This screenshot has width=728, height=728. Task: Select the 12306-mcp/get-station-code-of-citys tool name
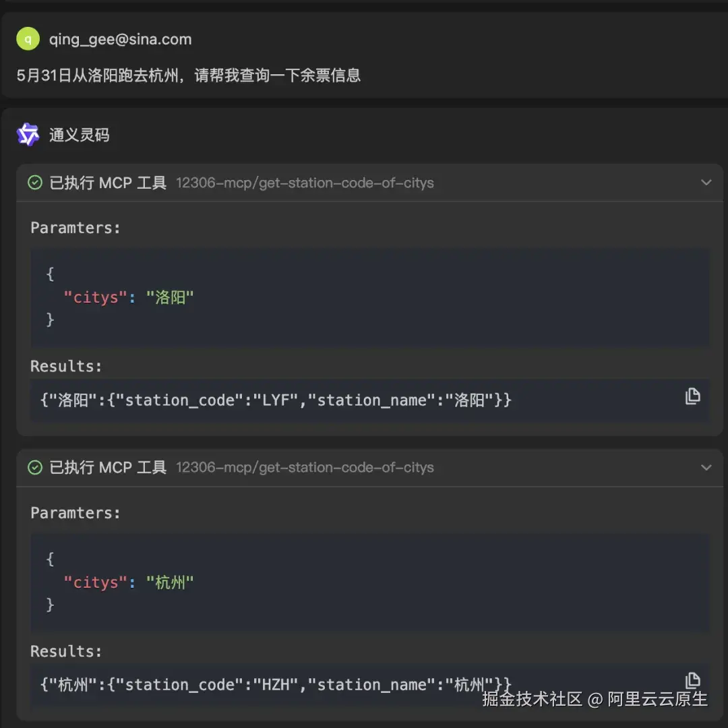pyautogui.click(x=305, y=182)
